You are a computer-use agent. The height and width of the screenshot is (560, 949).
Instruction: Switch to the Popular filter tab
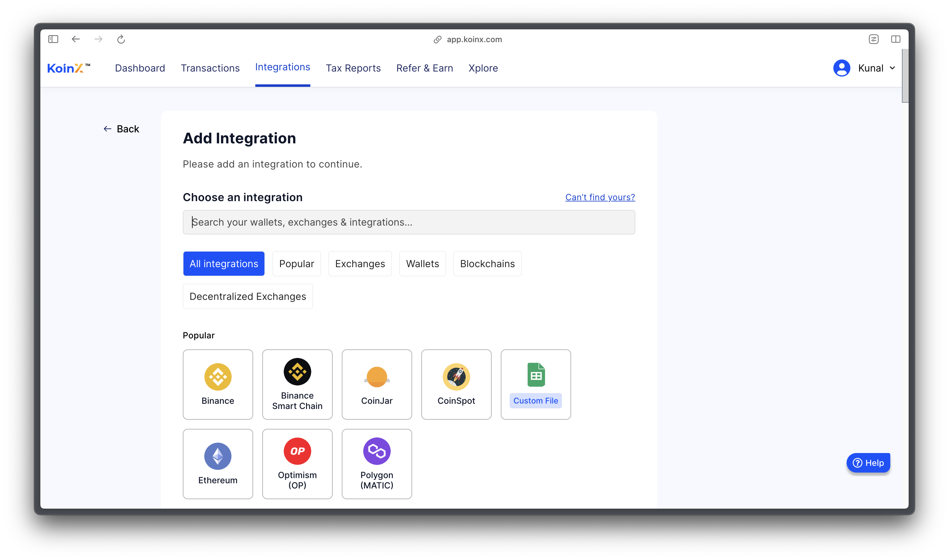(297, 263)
